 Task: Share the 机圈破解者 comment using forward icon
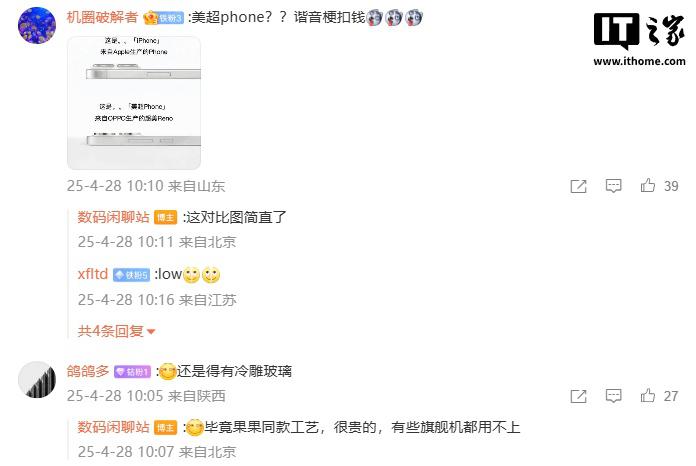[x=578, y=186]
